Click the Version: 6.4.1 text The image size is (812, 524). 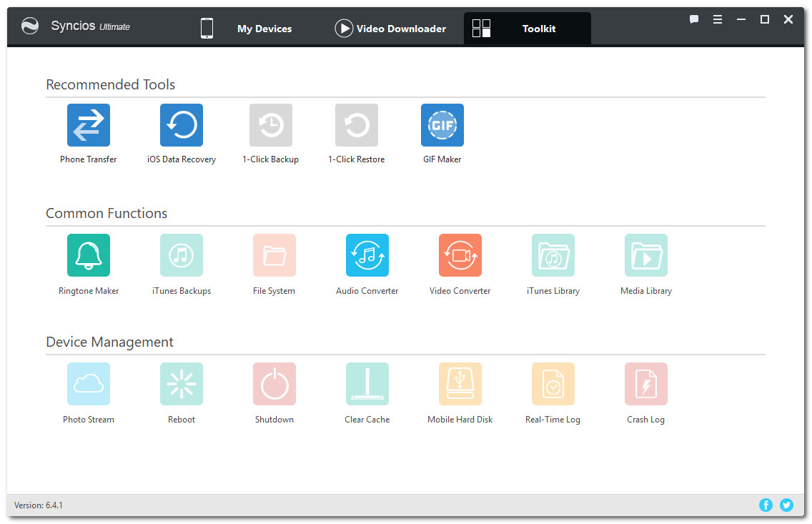[x=39, y=505]
